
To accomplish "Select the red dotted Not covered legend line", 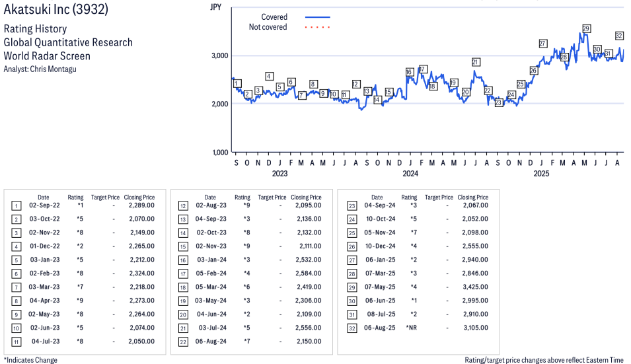I will click(x=318, y=27).
